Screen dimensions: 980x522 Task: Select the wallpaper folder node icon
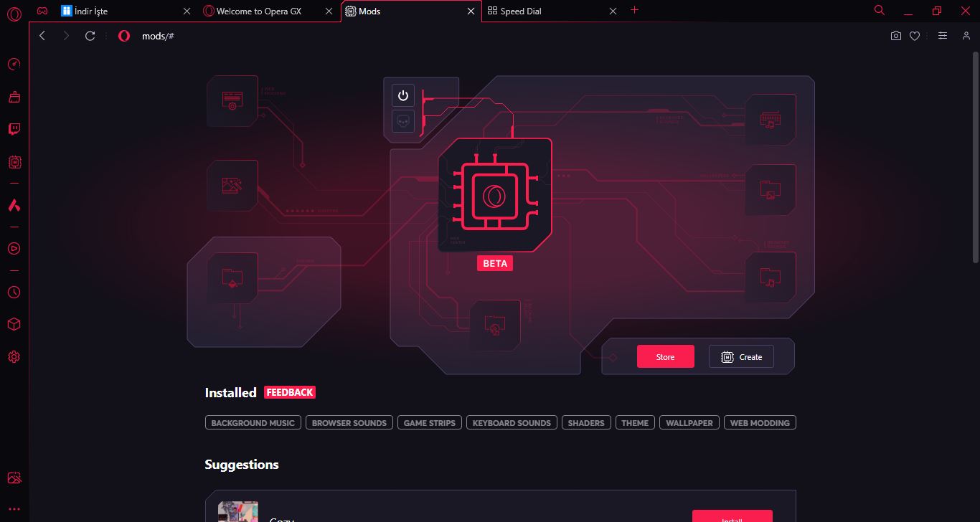pos(770,190)
